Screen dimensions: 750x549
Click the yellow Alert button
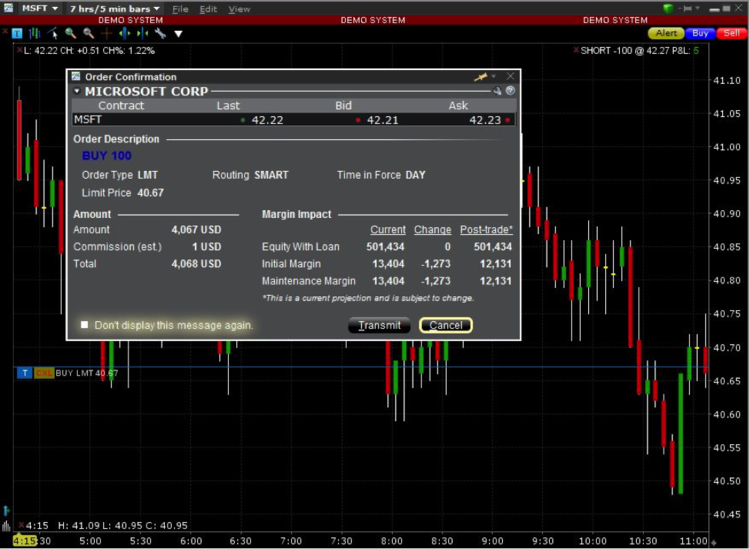[666, 33]
